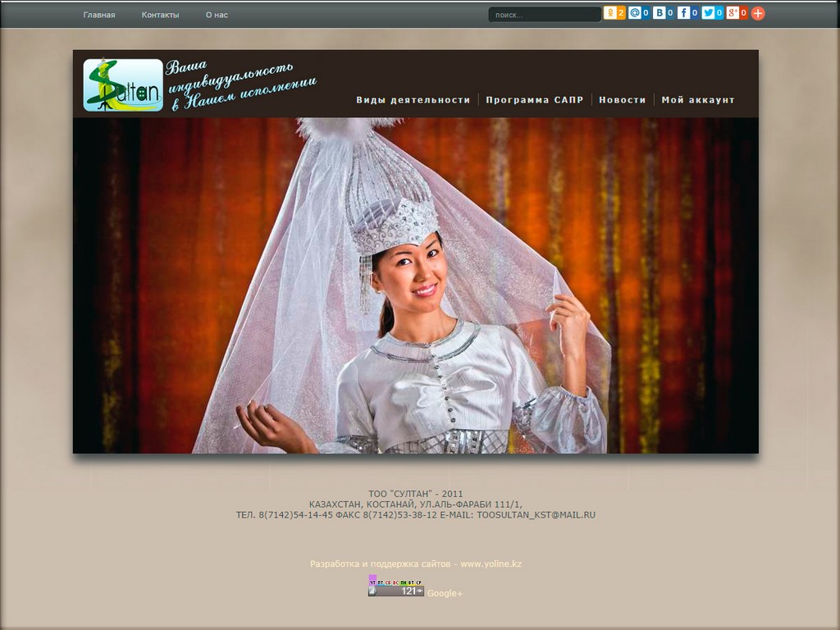840x630 pixels.
Task: Open the О нас page
Action: 217,15
